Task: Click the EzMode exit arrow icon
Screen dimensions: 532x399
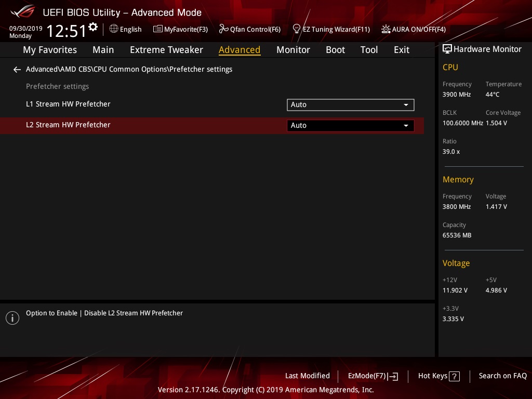Action: pyautogui.click(x=393, y=376)
